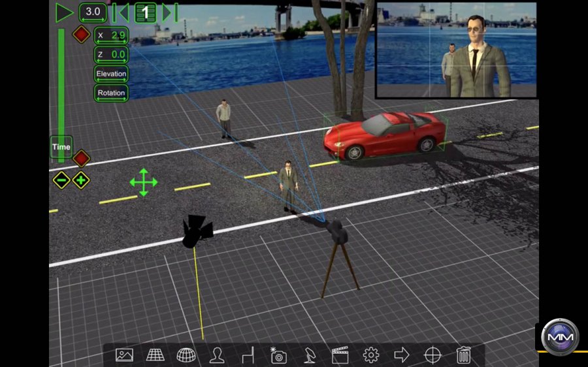
Task: Grab the Time slider handle
Action: (61, 147)
